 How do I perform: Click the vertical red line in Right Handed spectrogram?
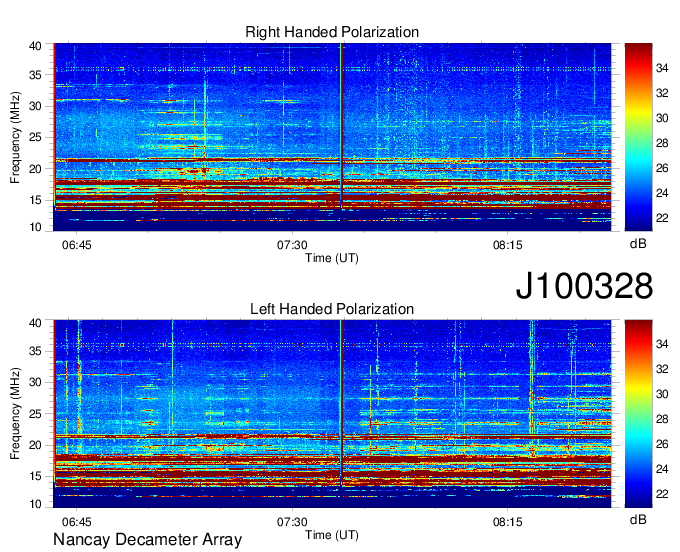pos(341,126)
